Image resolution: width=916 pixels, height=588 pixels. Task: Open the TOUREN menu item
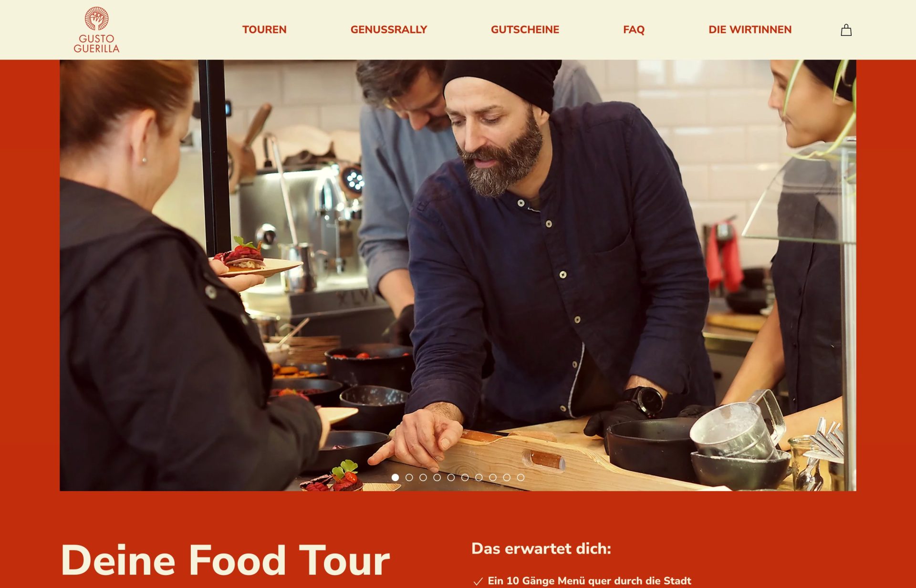pyautogui.click(x=264, y=30)
